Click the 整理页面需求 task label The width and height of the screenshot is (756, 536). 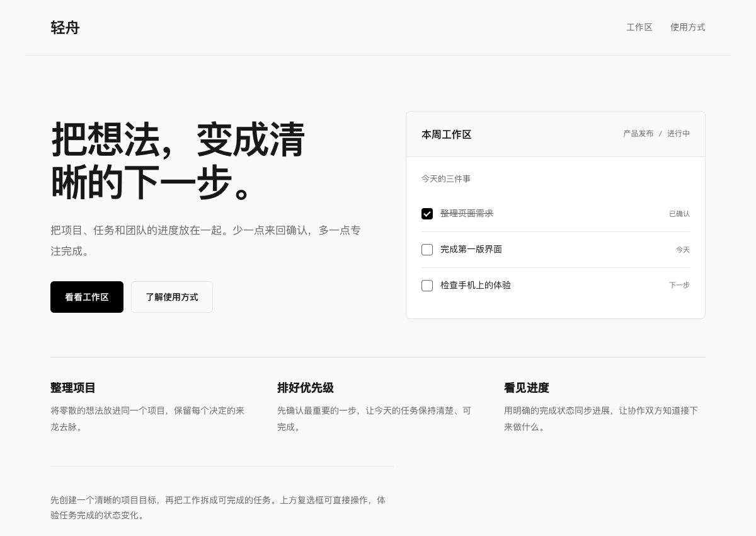[467, 214]
